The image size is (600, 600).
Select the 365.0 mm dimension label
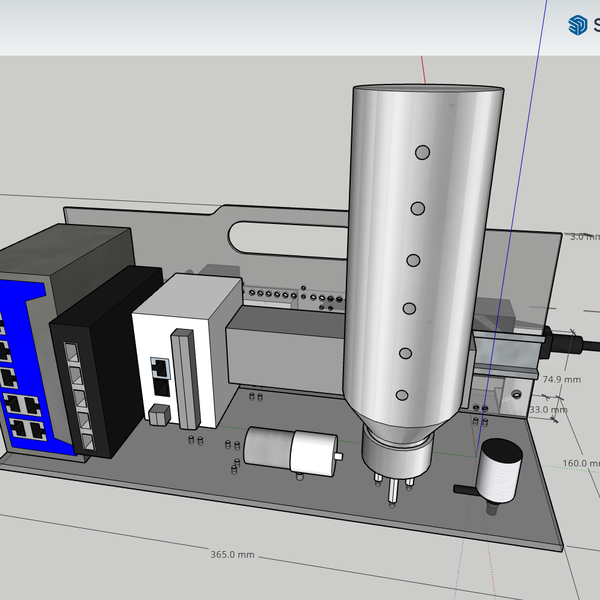click(232, 554)
